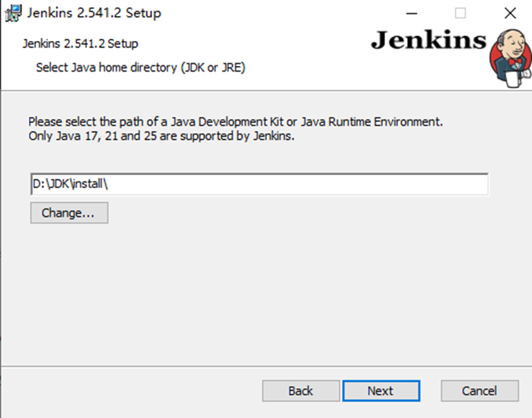Click the disabled maximize button
The image size is (532, 418).
(461, 14)
